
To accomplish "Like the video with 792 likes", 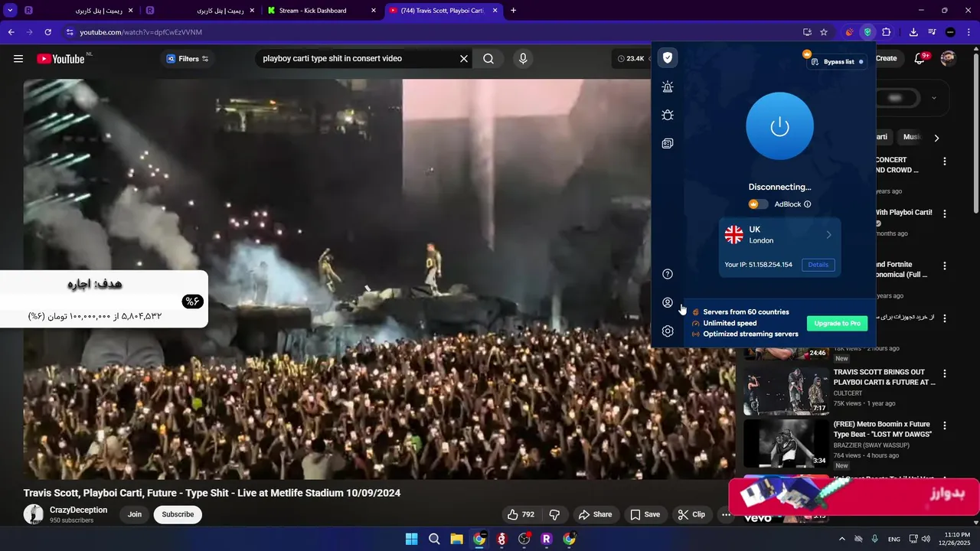I will tap(521, 514).
